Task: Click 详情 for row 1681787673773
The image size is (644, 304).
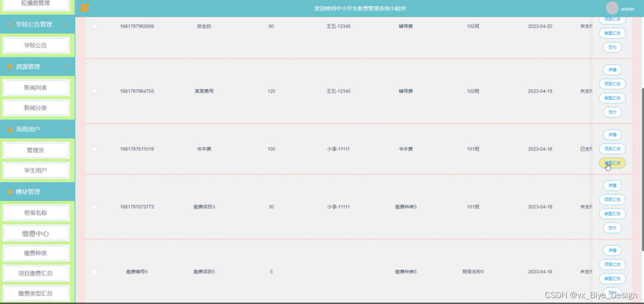Action: 612,186
